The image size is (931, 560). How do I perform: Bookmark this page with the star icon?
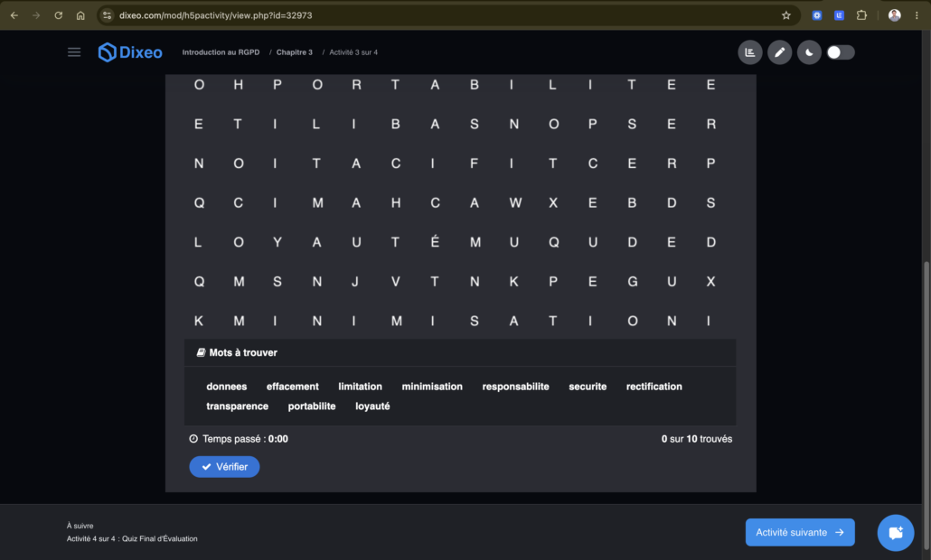(786, 15)
